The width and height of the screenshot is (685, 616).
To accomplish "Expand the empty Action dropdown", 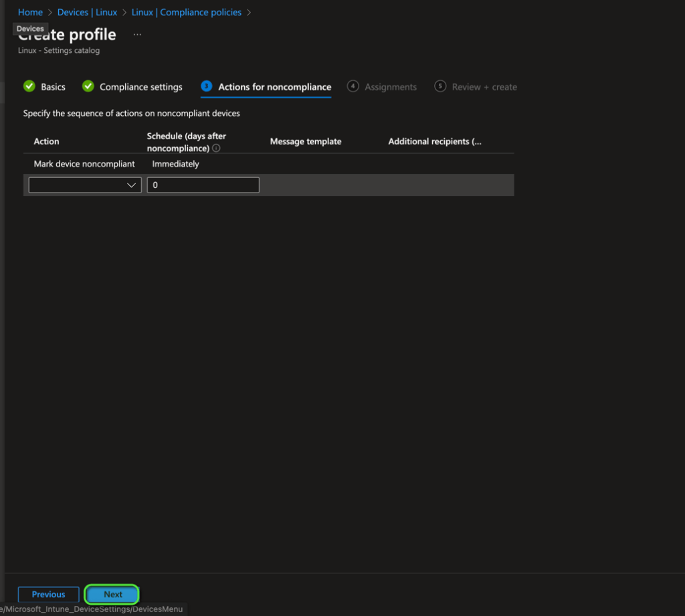I will [x=85, y=185].
